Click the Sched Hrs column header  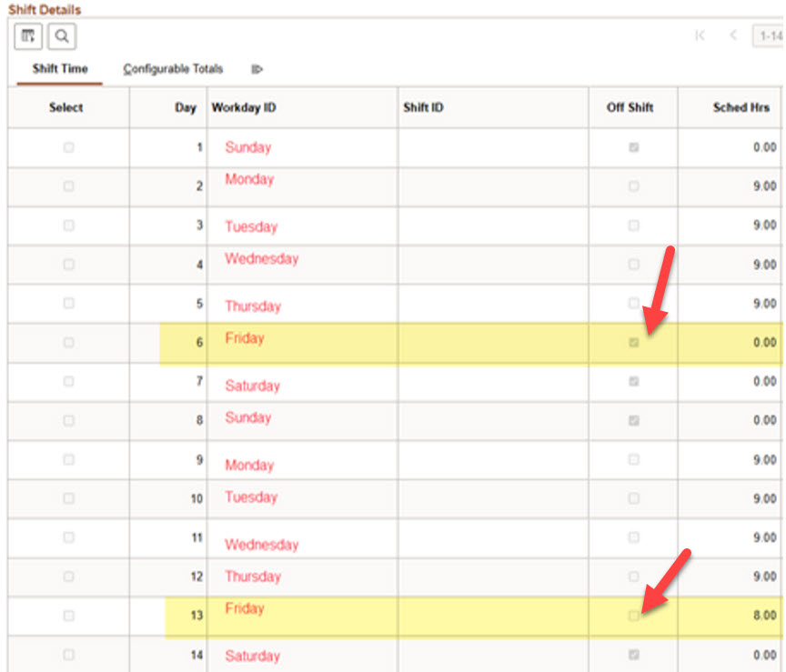[741, 107]
